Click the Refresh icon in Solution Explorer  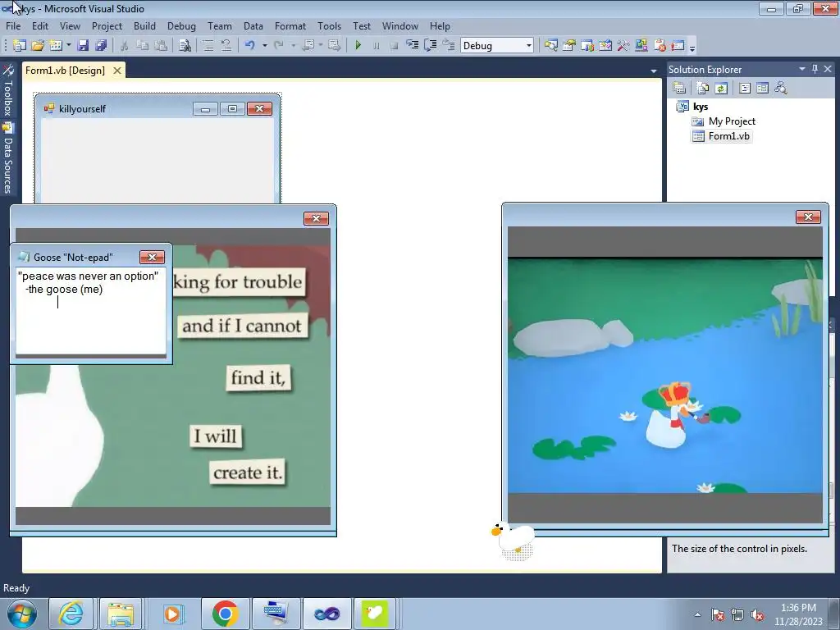pyautogui.click(x=721, y=88)
